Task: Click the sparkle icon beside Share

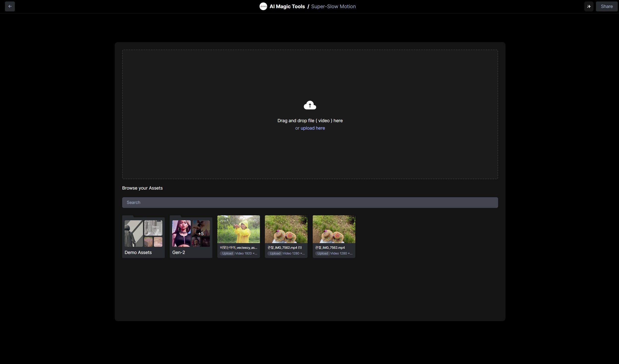Action: point(589,6)
